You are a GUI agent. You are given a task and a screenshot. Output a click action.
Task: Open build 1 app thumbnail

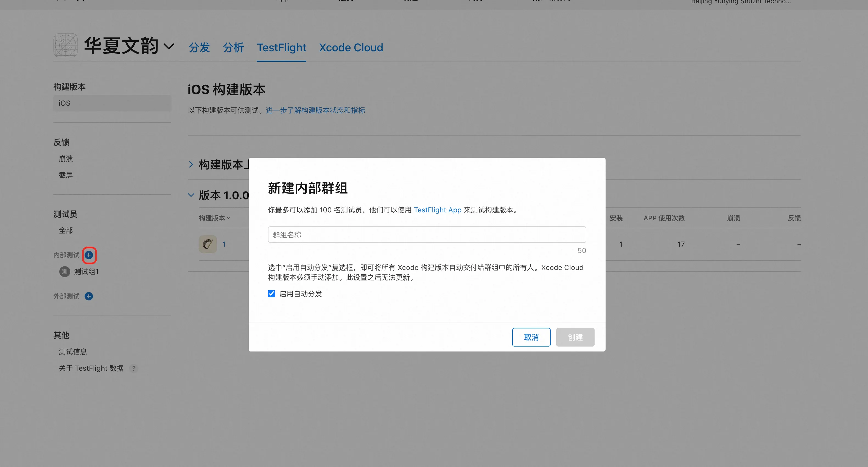208,244
